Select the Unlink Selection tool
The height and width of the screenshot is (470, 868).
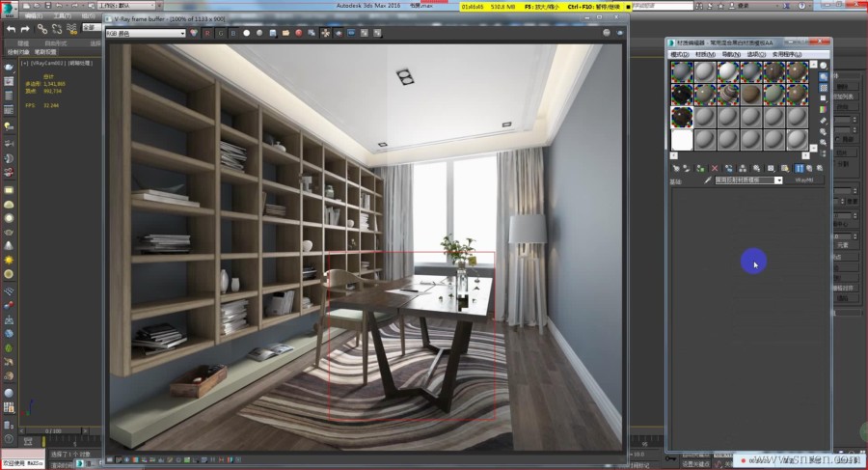(x=57, y=29)
